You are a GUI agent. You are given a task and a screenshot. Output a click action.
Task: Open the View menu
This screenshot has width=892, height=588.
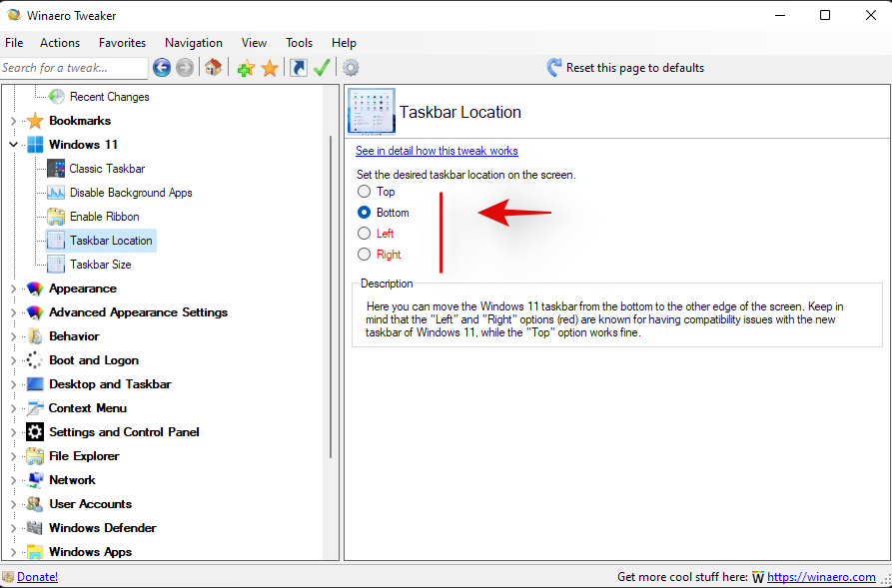254,43
